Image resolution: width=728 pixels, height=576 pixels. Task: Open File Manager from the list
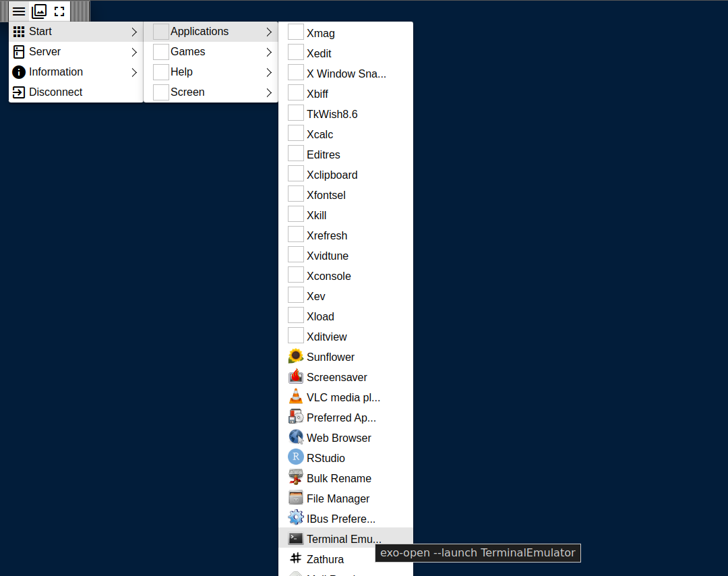338,498
